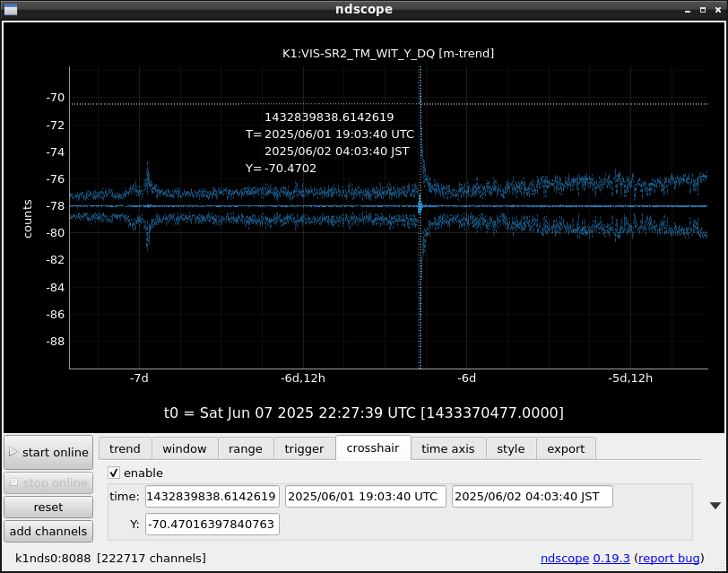Switch to the trend tab

click(x=125, y=448)
